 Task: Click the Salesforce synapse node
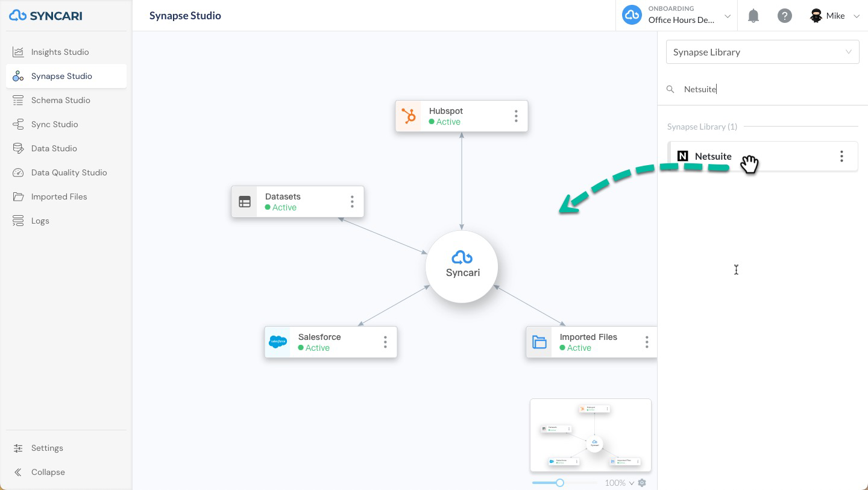pyautogui.click(x=331, y=342)
